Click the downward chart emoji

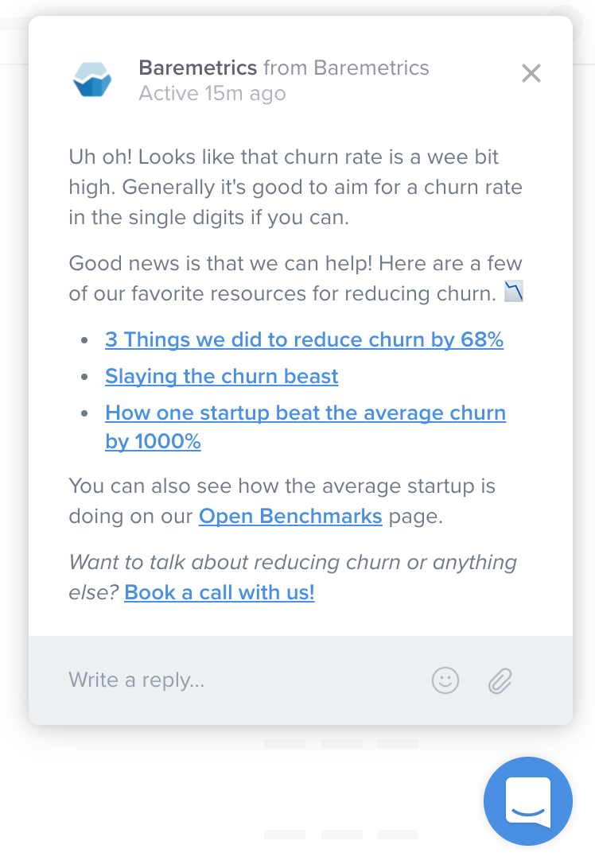[514, 292]
